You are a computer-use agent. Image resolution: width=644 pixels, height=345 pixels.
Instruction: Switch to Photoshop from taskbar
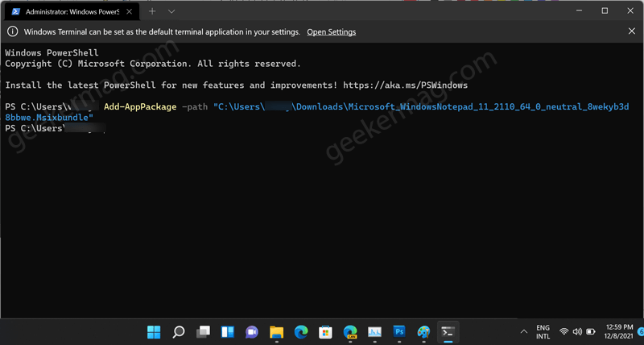[399, 331]
